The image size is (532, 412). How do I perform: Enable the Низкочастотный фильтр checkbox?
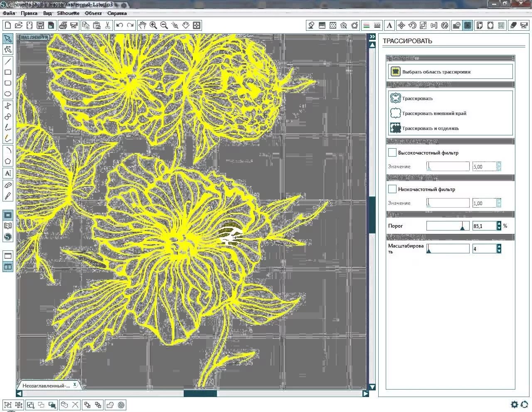click(x=392, y=189)
